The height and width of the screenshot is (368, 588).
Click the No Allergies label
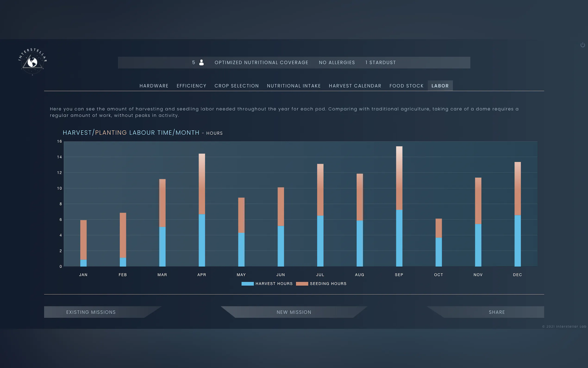point(337,63)
